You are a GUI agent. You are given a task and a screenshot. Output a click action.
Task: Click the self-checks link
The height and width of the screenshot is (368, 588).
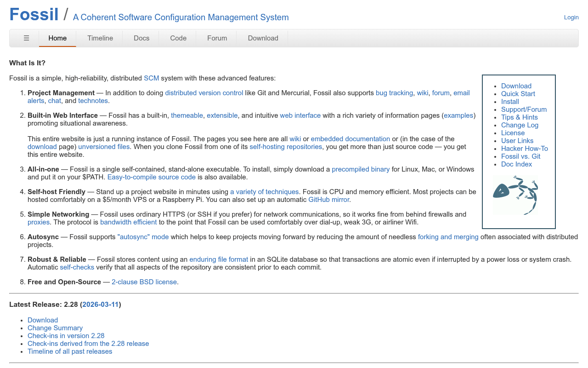pos(77,267)
